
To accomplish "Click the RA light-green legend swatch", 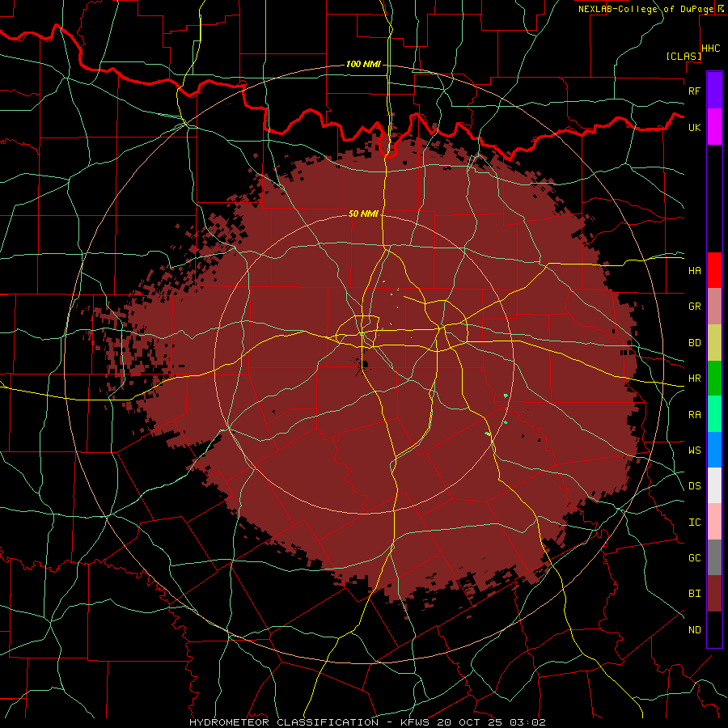I will tap(714, 413).
